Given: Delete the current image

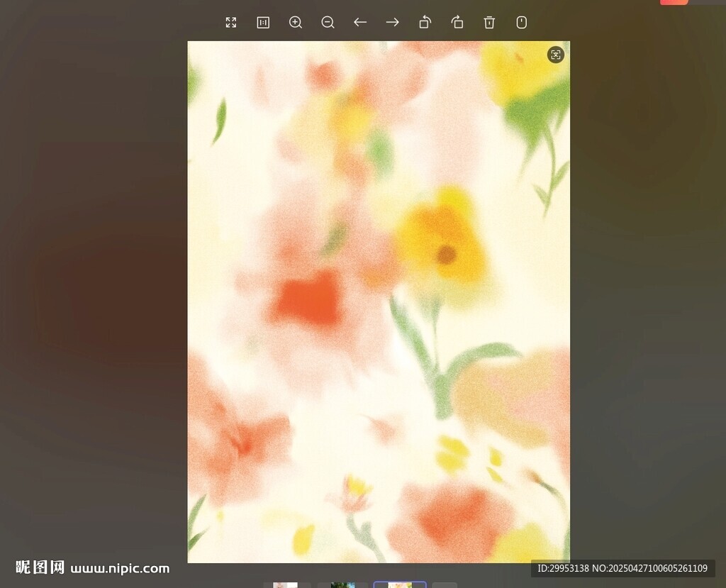Looking at the screenshot, I should tap(489, 22).
